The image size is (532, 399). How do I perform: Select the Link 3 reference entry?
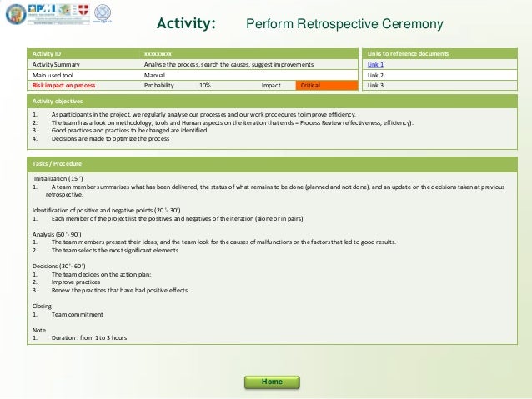[375, 86]
